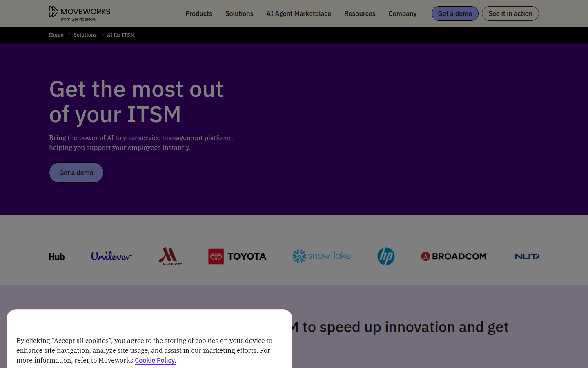Image resolution: width=588 pixels, height=368 pixels.
Task: Open the Company menu
Action: click(403, 13)
